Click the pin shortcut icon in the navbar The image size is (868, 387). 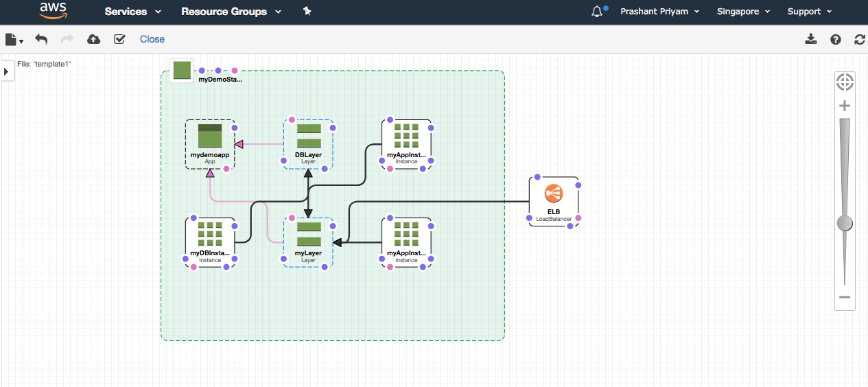pos(307,12)
